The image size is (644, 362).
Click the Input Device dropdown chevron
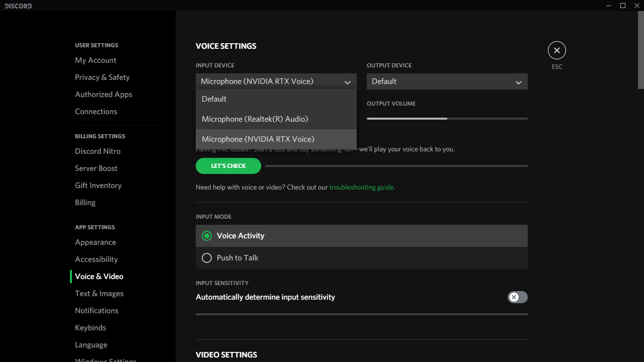pyautogui.click(x=348, y=82)
